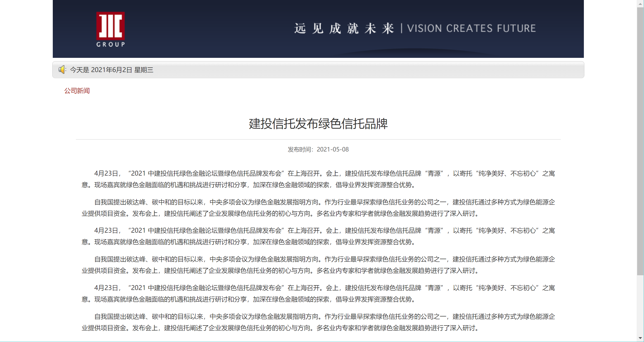644x342 pixels.
Task: Click the scrollbar down arrow
Action: coord(640,338)
